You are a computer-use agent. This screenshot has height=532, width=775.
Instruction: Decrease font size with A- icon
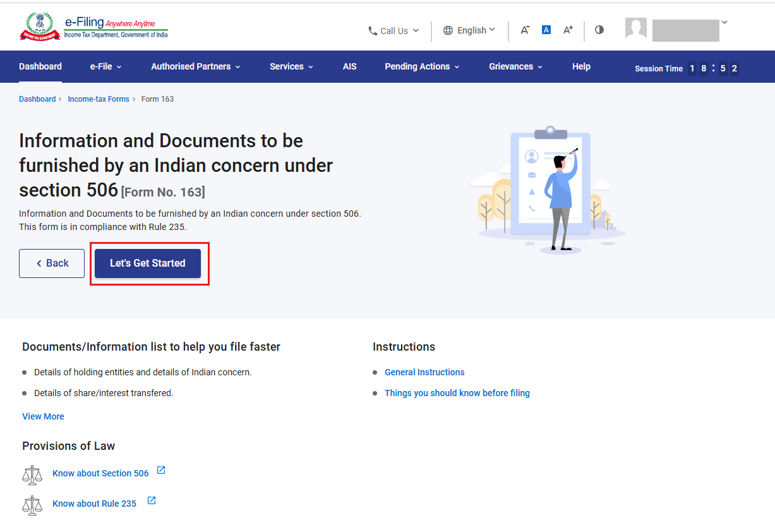click(525, 30)
